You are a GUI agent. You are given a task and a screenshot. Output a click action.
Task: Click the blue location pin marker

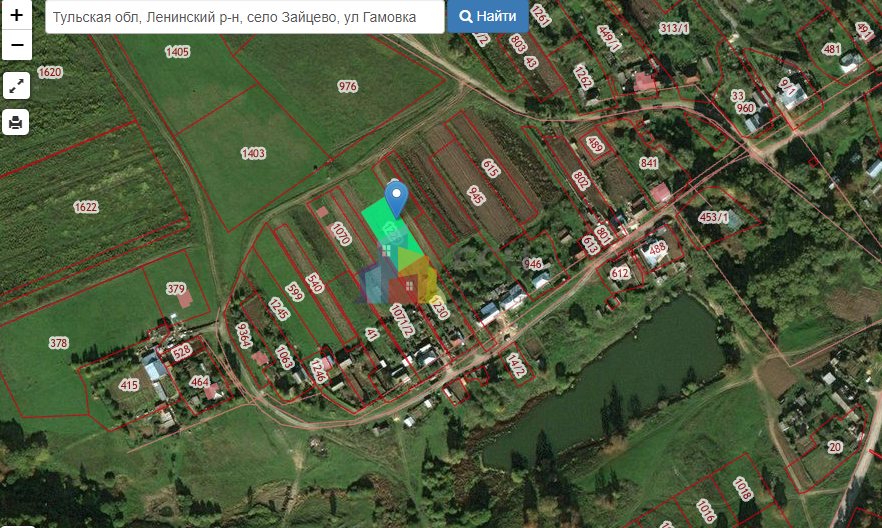pyautogui.click(x=396, y=199)
